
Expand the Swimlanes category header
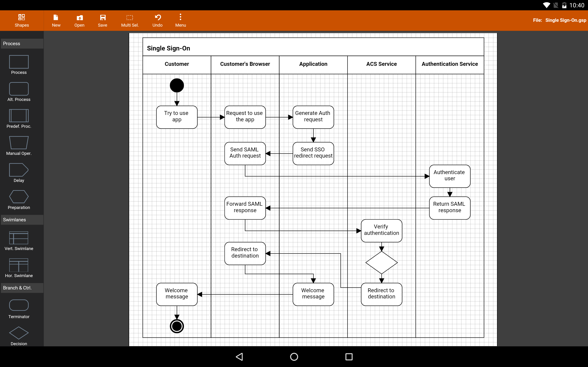[22, 220]
